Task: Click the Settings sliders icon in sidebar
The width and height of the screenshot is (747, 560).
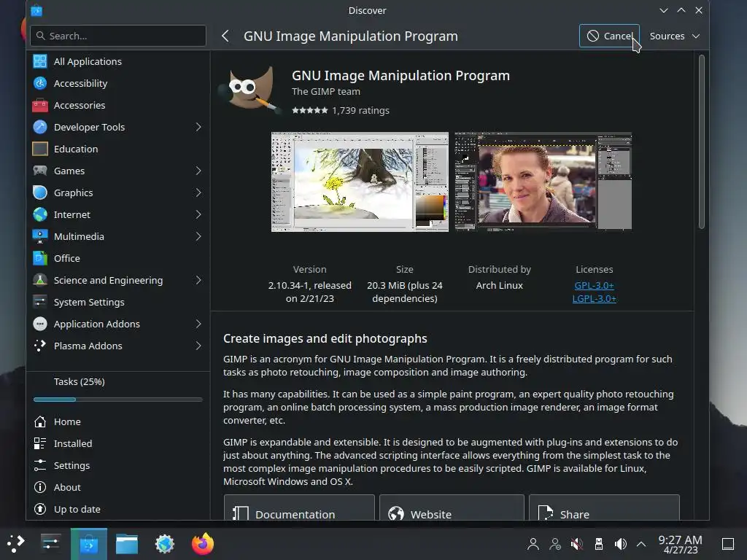Action: (40, 466)
